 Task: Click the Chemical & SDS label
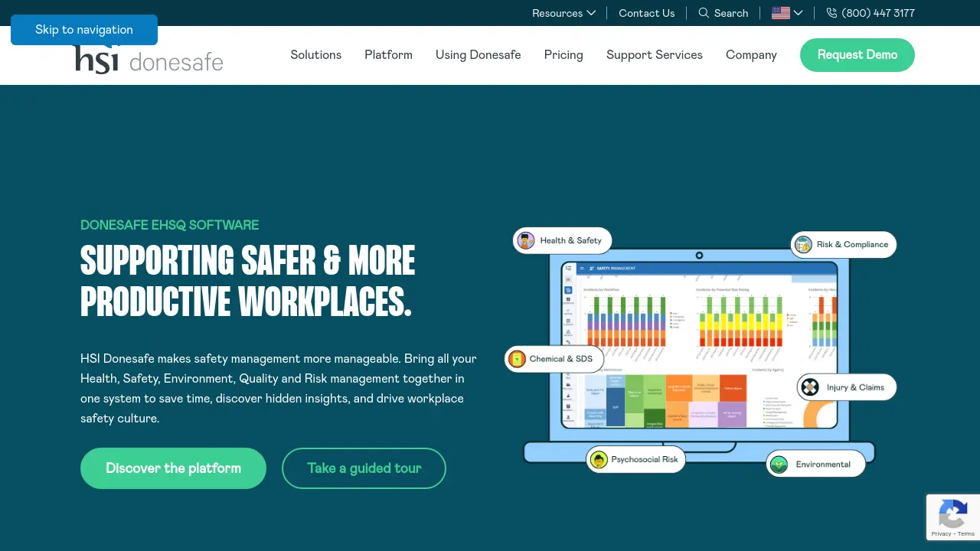[x=561, y=359]
